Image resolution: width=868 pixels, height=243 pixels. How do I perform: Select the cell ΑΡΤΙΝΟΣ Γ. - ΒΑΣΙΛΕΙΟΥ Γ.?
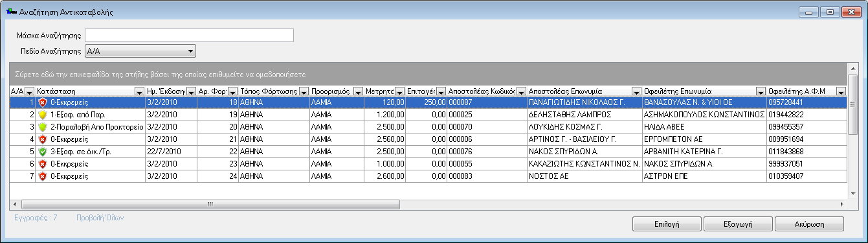[x=584, y=139]
